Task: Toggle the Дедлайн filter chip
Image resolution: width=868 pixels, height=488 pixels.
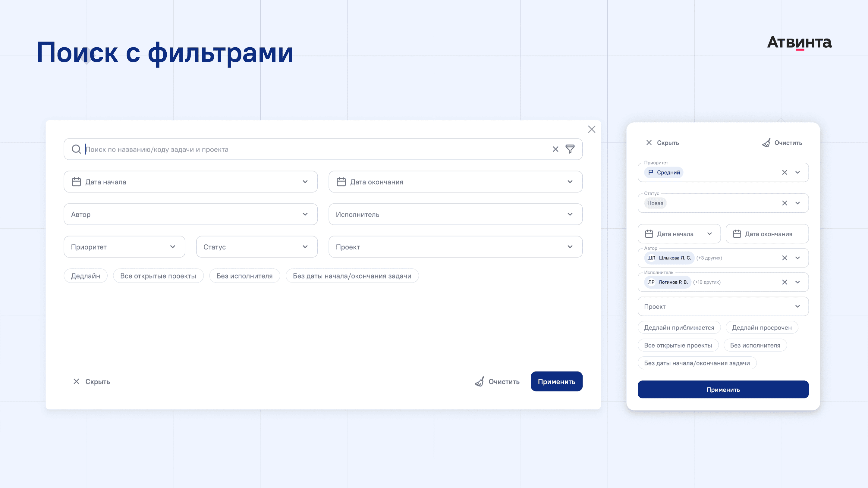Action: (x=86, y=276)
